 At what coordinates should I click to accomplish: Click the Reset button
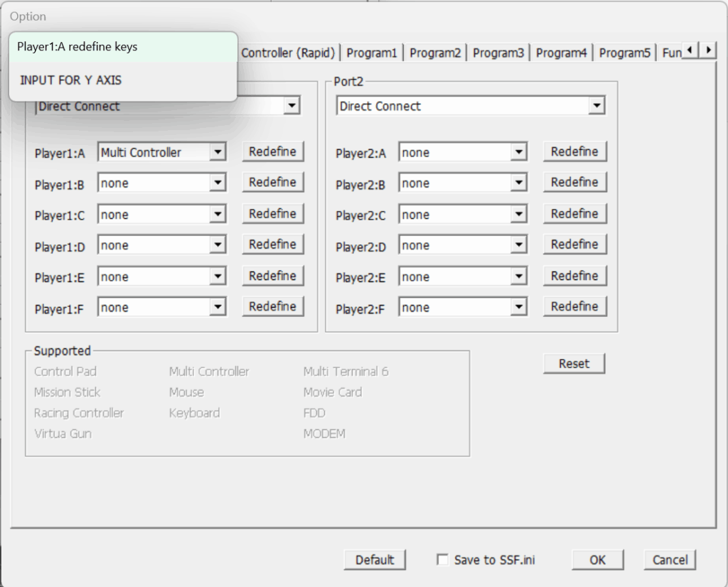(574, 363)
